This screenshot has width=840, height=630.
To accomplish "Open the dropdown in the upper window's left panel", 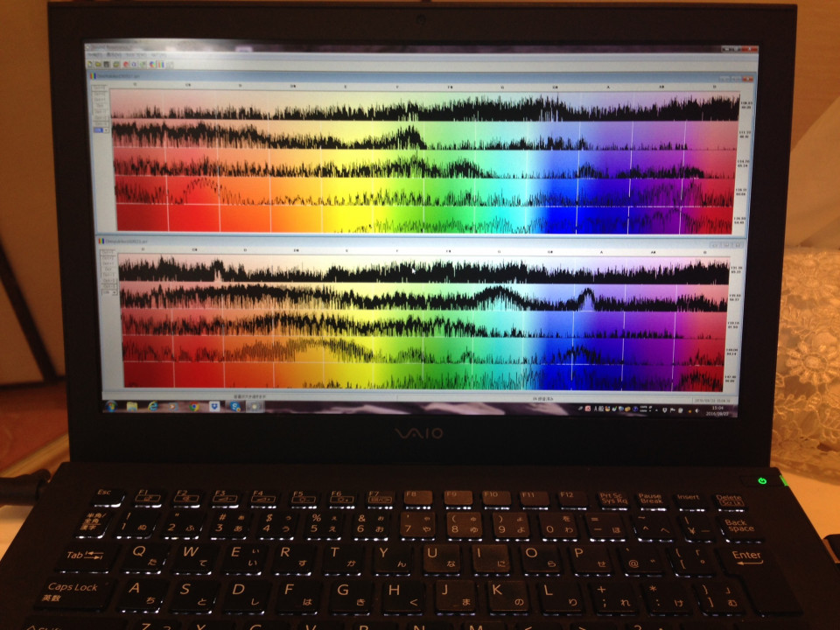I will pyautogui.click(x=106, y=129).
